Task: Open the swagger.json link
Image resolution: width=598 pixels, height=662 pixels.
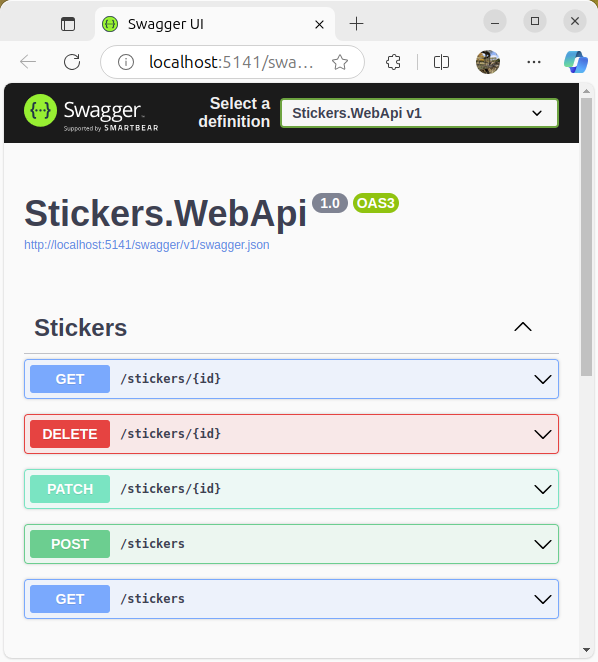Action: pos(147,245)
